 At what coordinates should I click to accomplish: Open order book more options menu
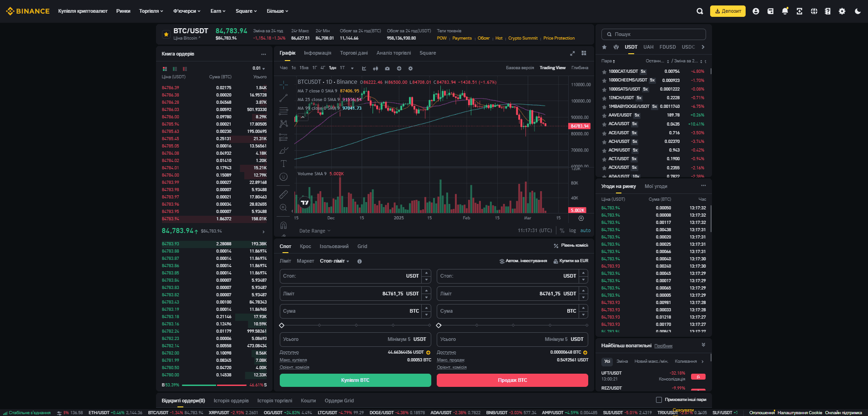(x=263, y=54)
